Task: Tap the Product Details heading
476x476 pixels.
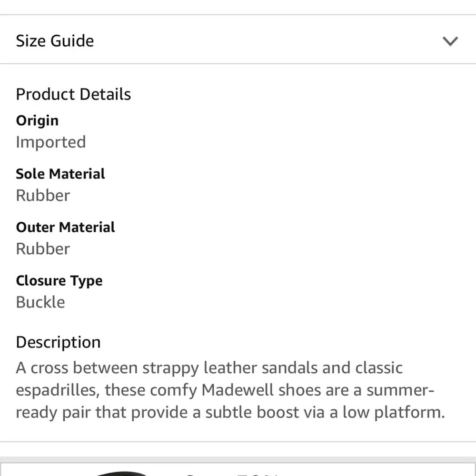Action: pyautogui.click(x=73, y=94)
